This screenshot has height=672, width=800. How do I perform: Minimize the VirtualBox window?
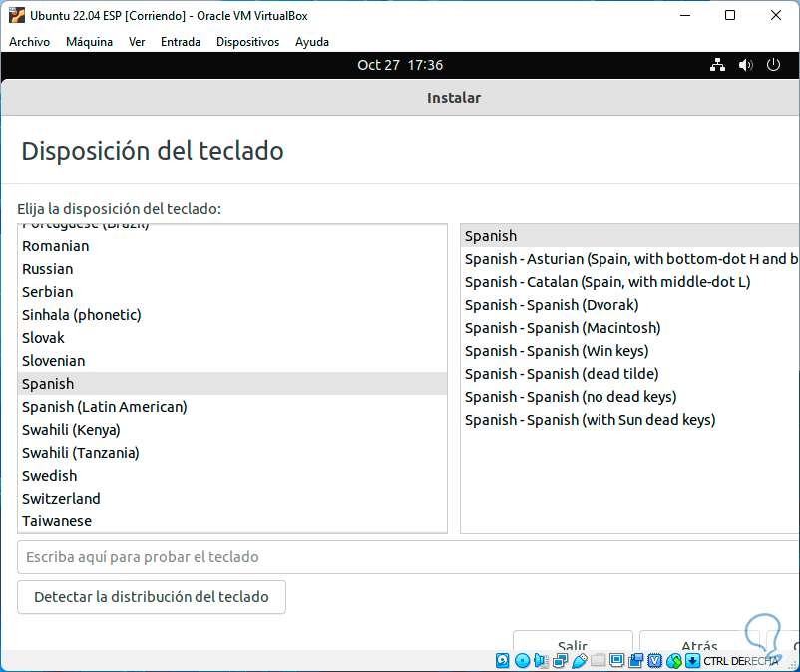685,15
